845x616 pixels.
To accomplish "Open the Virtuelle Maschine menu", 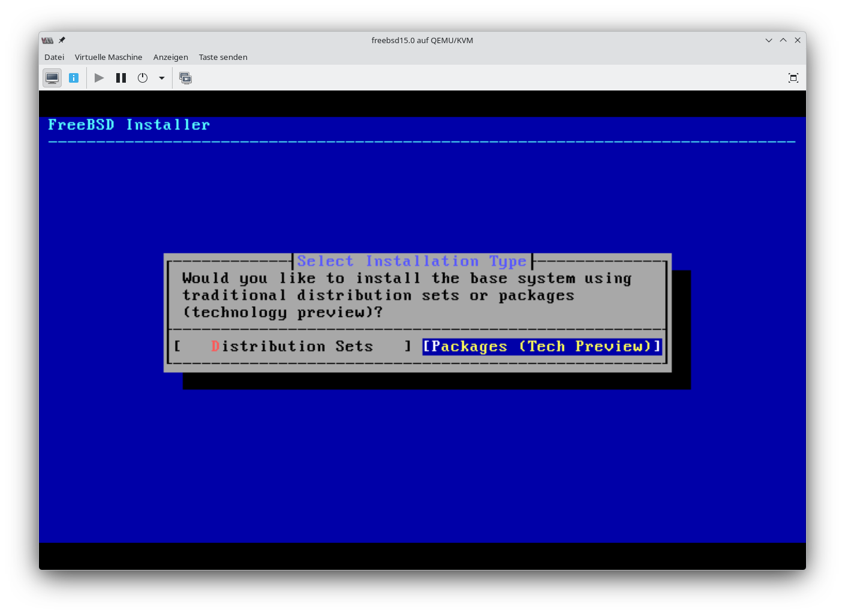I will 108,57.
